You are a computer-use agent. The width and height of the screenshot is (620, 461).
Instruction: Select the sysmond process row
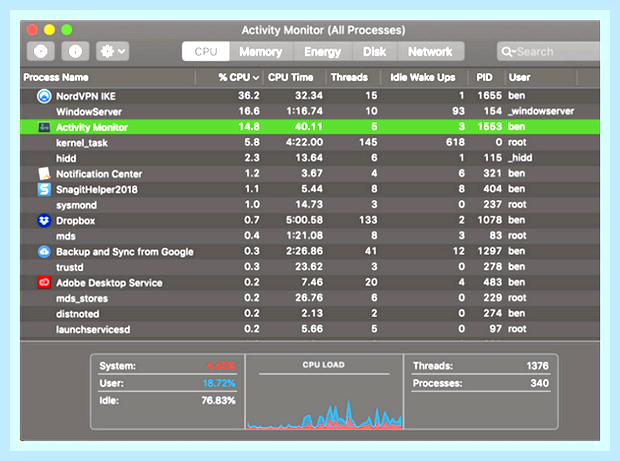[310, 205]
